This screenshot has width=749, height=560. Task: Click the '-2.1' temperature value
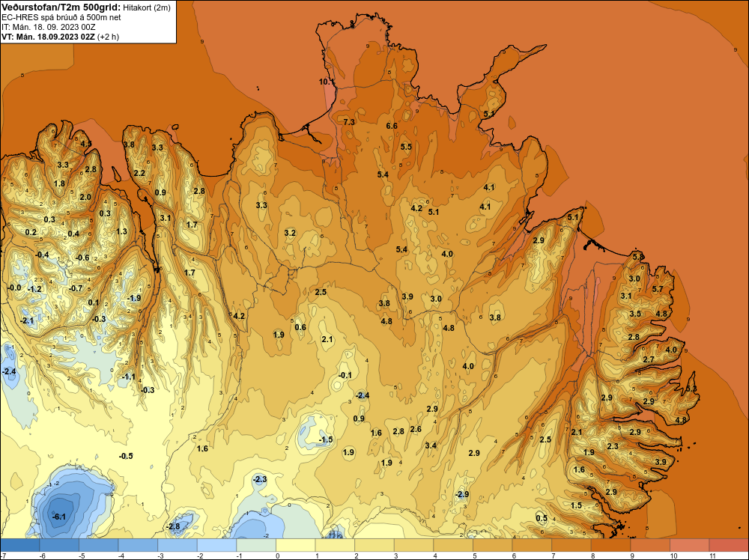[27, 321]
